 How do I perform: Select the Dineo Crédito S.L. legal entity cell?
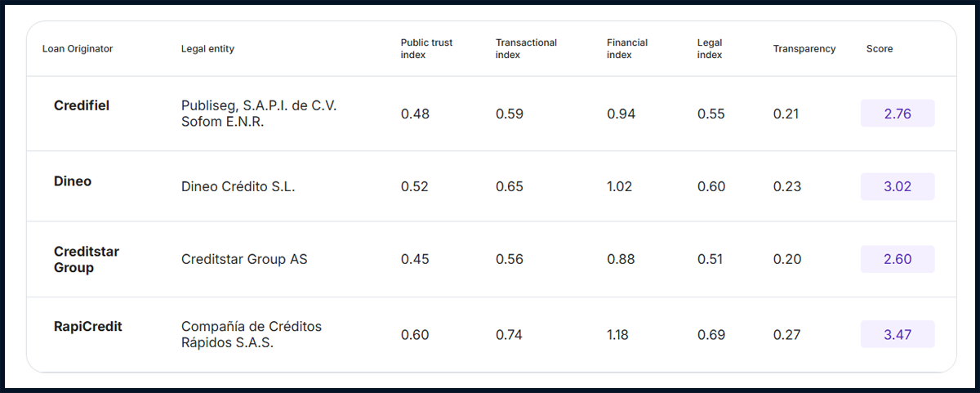(x=238, y=186)
